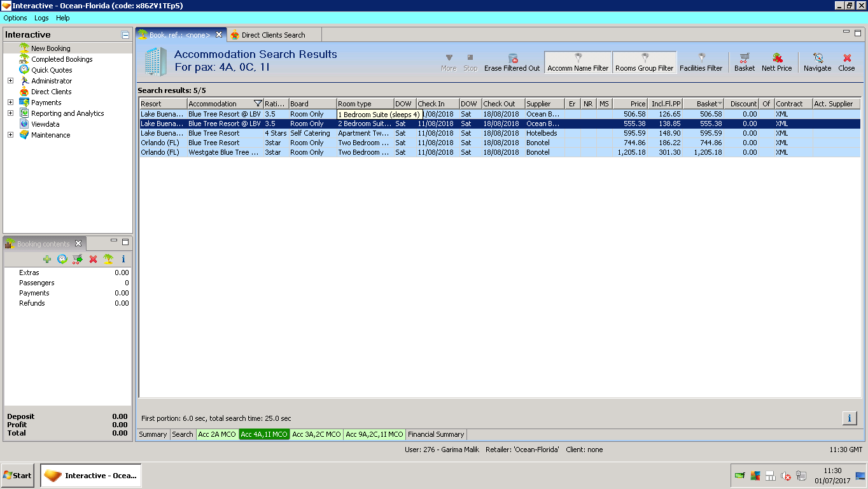Image resolution: width=868 pixels, height=489 pixels.
Task: Open the Options menu
Action: tap(15, 18)
